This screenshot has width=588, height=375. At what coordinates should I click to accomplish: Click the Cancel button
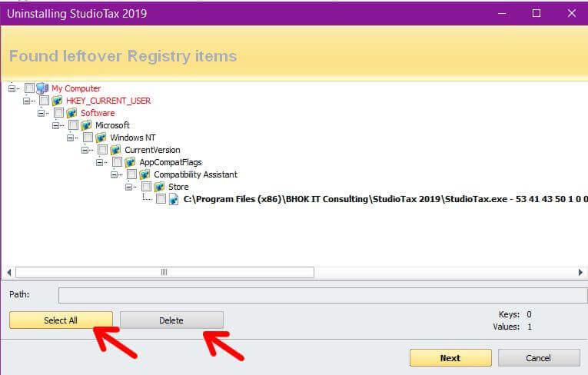point(539,358)
